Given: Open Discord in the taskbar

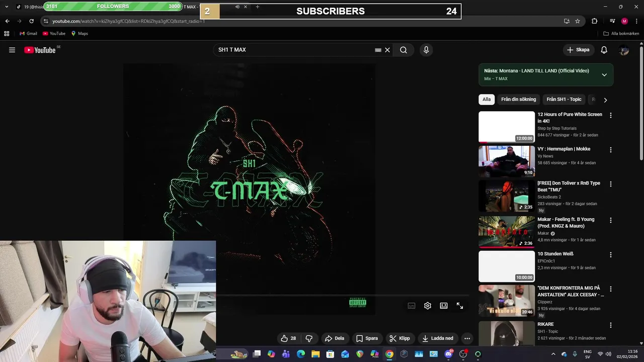Looking at the screenshot, I should [x=448, y=354].
